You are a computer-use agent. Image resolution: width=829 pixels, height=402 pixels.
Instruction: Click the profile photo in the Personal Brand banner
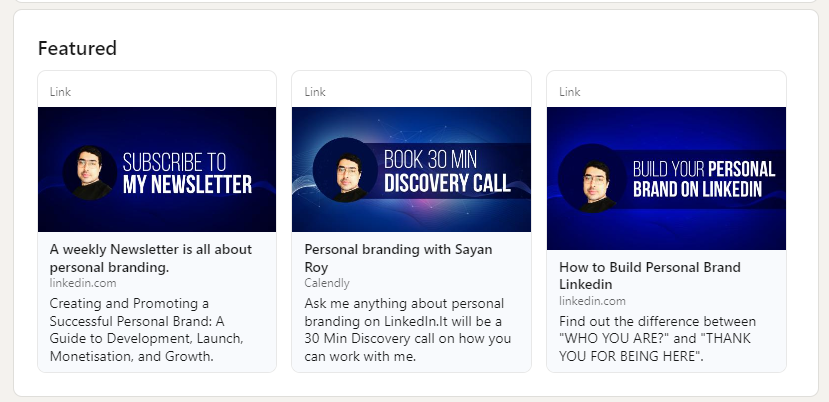(x=593, y=178)
